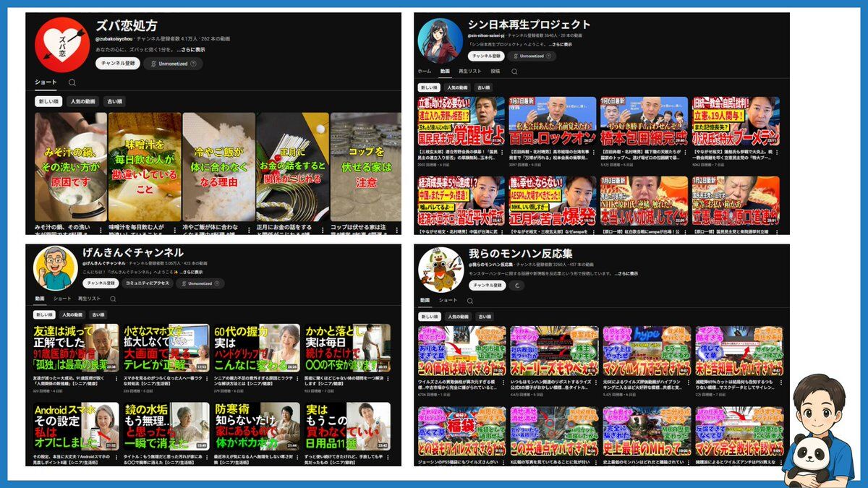Click チャンネル登録 on ズバ恋処方

(x=118, y=64)
